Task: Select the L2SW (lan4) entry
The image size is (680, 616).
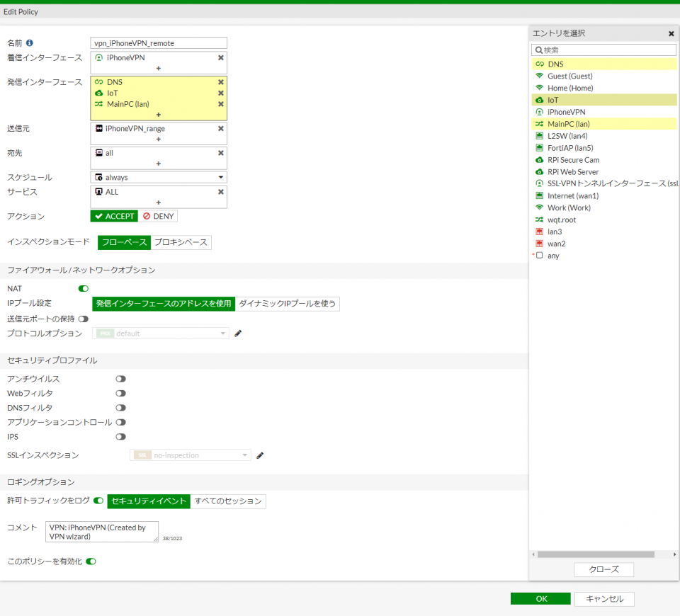Action: 603,136
